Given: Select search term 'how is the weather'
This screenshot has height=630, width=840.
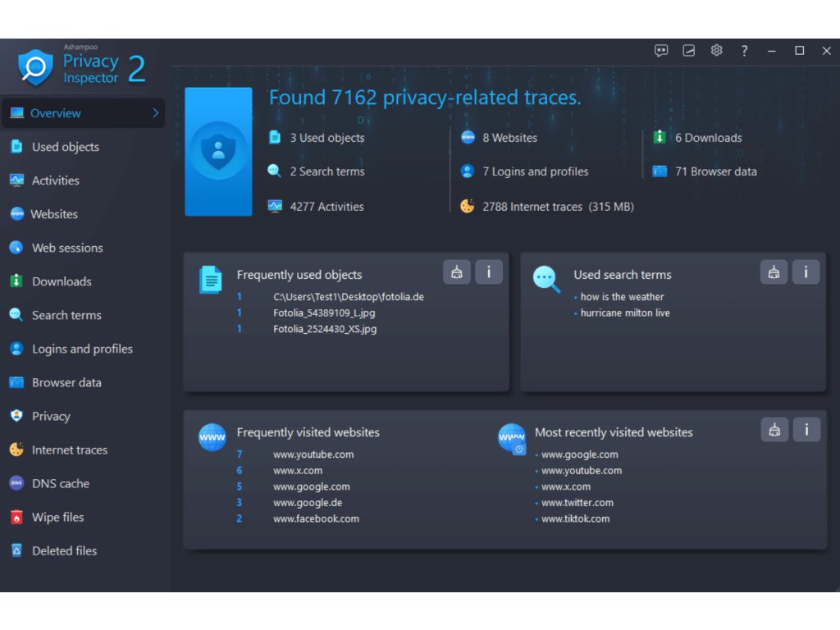Looking at the screenshot, I should (622, 297).
